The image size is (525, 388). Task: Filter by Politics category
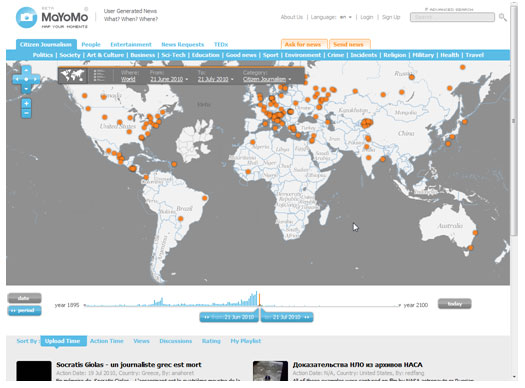coord(43,55)
